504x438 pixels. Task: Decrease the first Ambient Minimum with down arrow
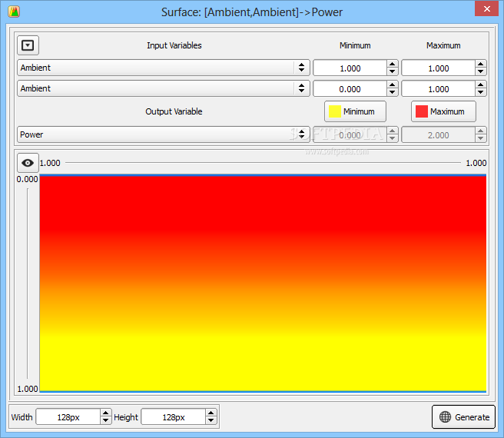[392, 71]
